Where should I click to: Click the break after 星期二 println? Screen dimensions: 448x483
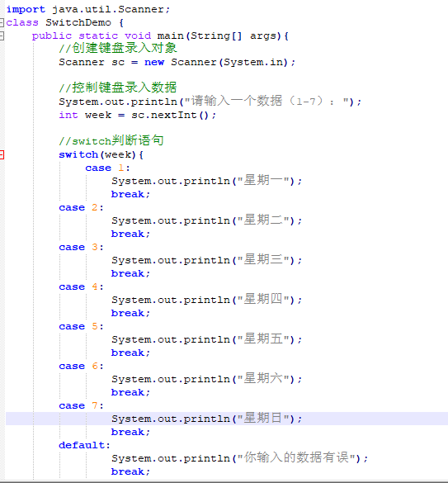(x=130, y=234)
